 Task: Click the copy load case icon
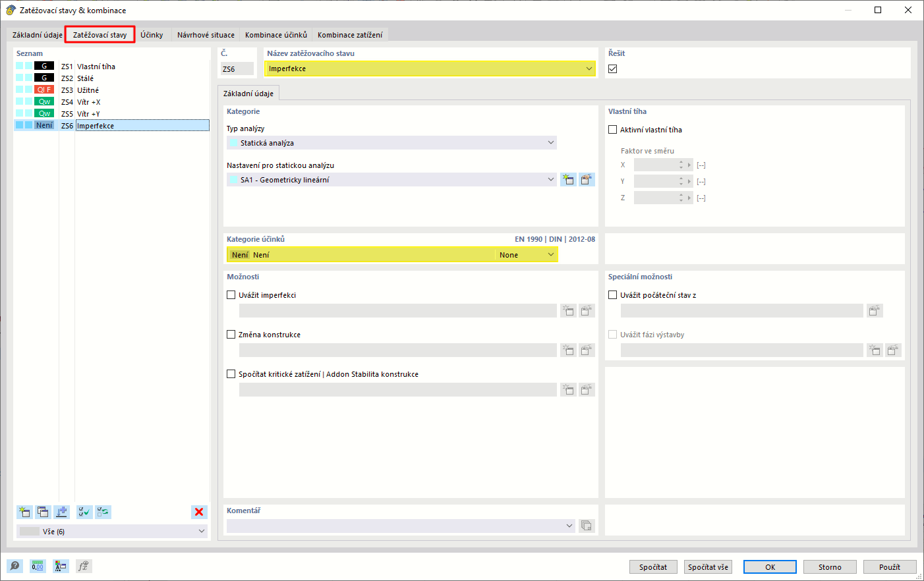coord(43,512)
